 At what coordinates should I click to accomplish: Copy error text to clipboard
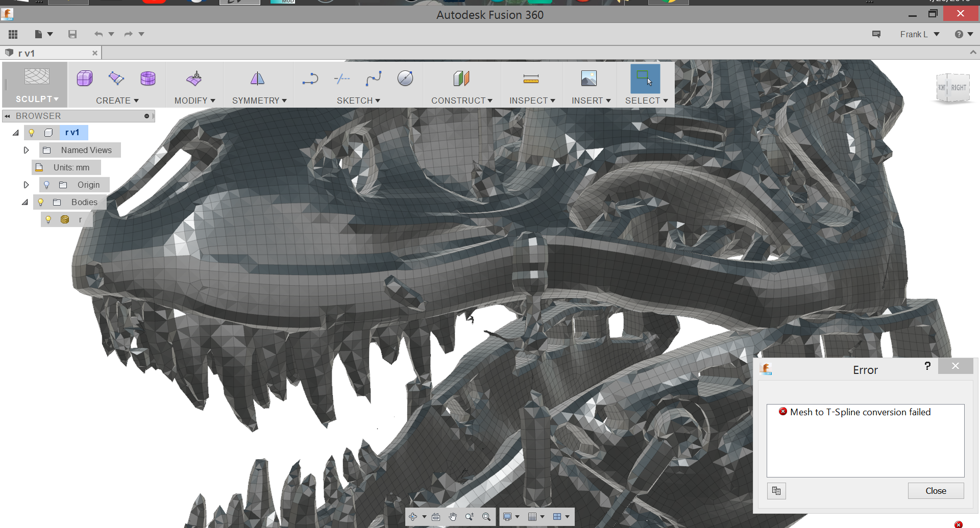(776, 491)
